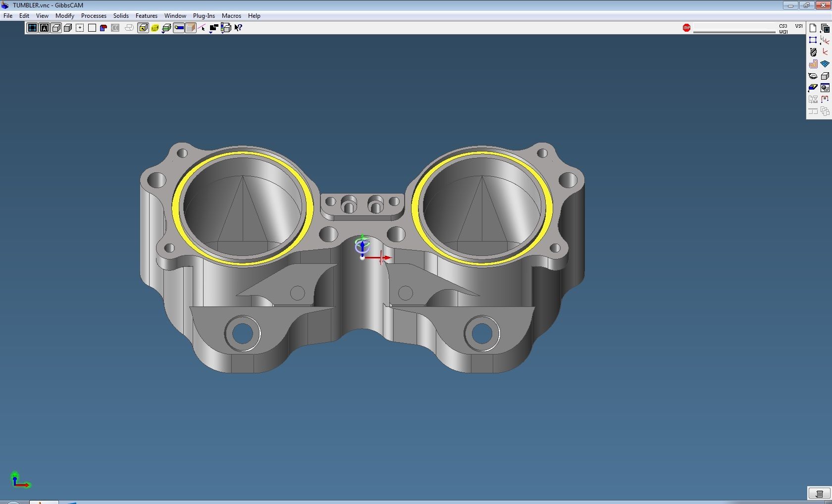Click the grayed post processor icon
The width and height of the screenshot is (832, 504).
pos(813,100)
